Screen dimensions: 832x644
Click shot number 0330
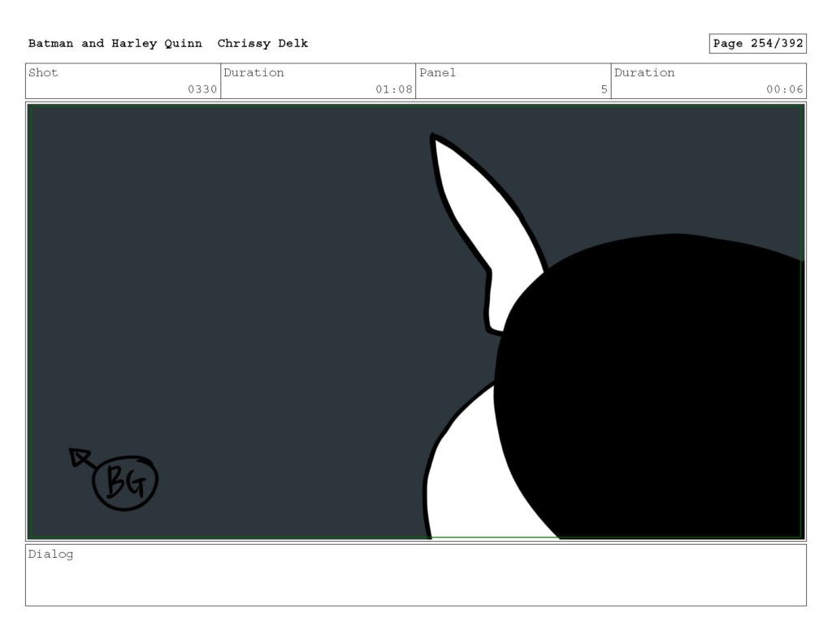202,89
